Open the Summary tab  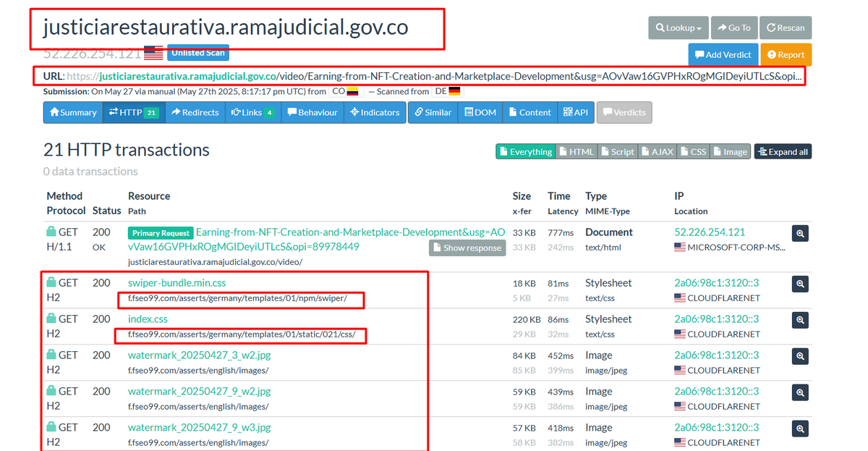pos(72,112)
